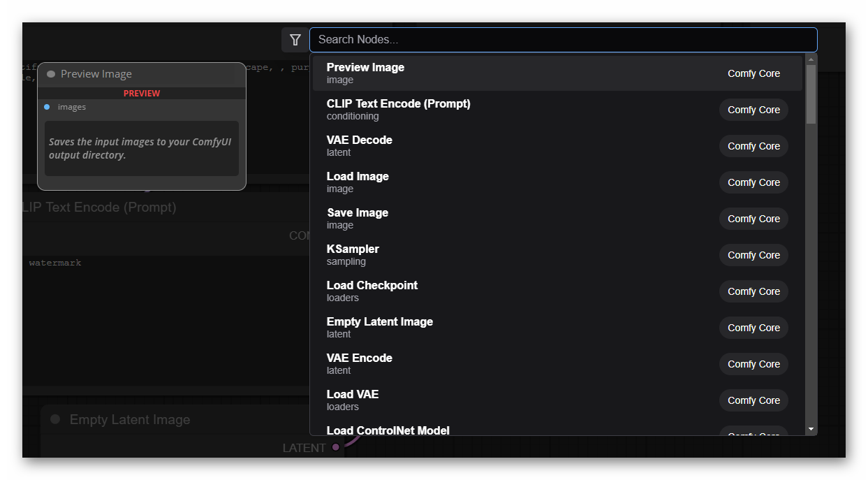Image resolution: width=868 pixels, height=480 pixels.
Task: Click the images input connector dot
Action: [47, 107]
